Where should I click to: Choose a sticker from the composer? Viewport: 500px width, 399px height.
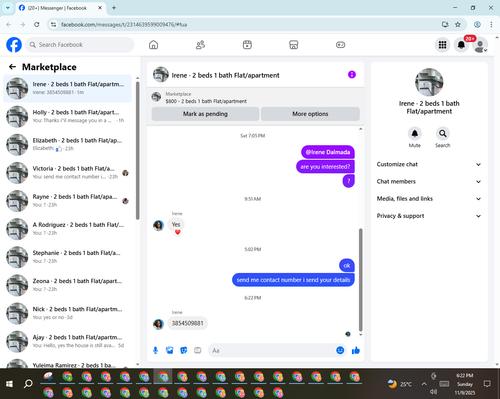pos(184,350)
